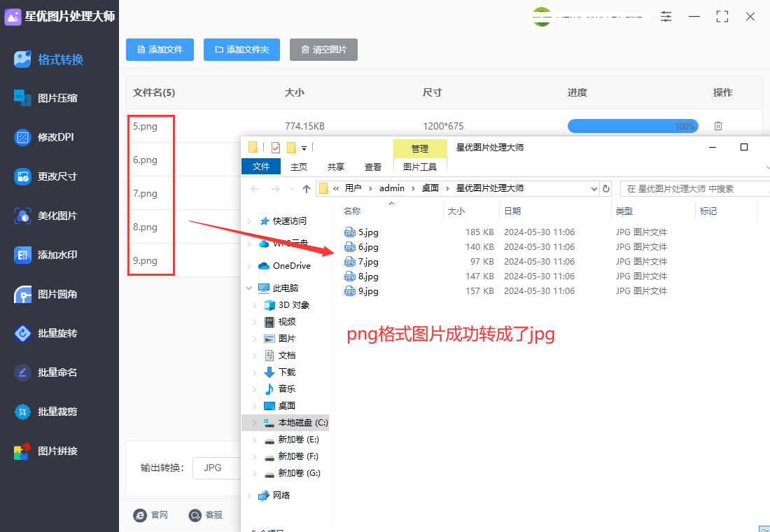The height and width of the screenshot is (532, 770).
Task: Open the 添加水印 watermark tool
Action: pos(45,255)
